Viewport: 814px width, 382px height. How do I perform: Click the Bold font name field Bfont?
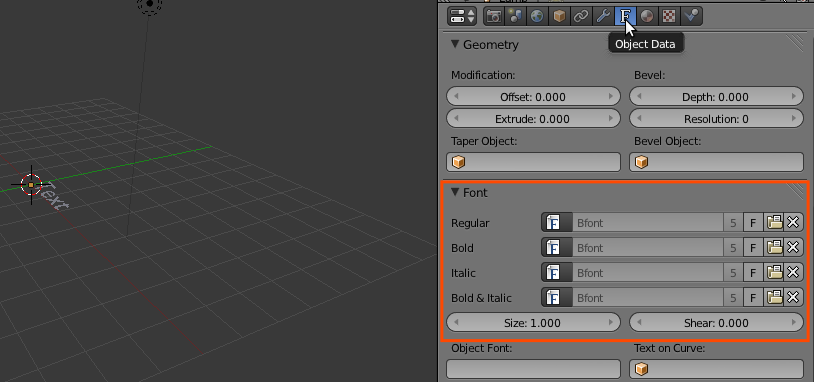pos(647,248)
